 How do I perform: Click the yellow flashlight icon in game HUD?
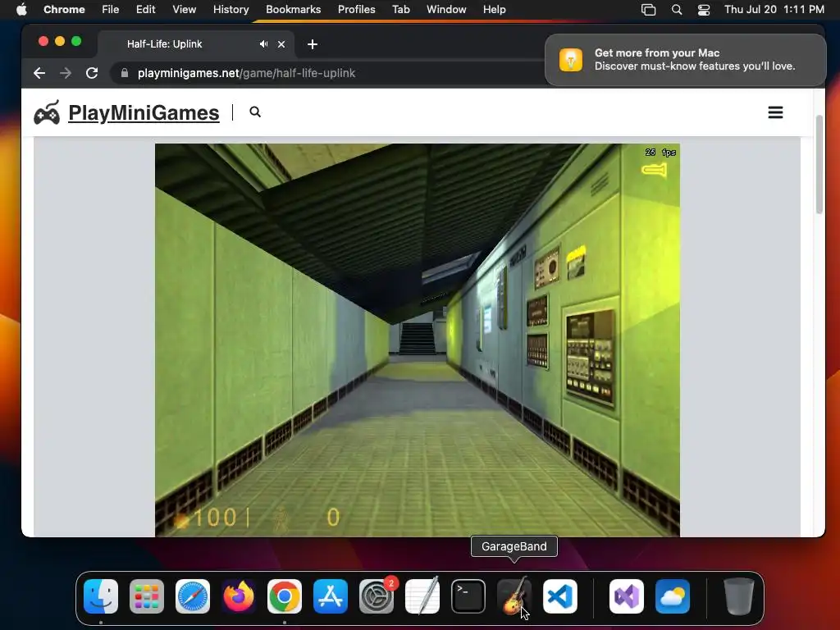[654, 171]
